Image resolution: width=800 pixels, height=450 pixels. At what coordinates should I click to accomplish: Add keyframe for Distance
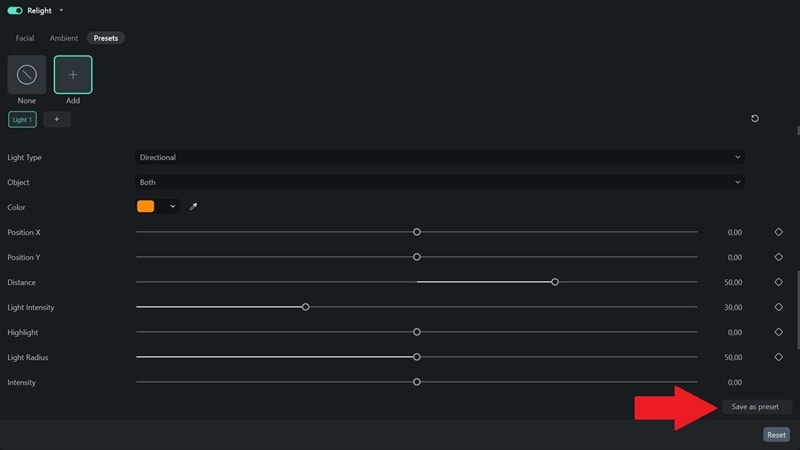(x=779, y=282)
